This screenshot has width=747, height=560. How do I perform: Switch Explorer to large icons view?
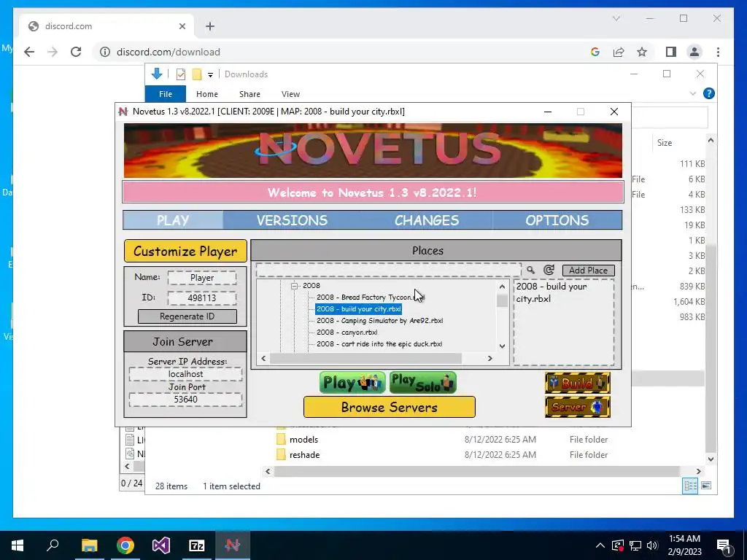pos(706,486)
